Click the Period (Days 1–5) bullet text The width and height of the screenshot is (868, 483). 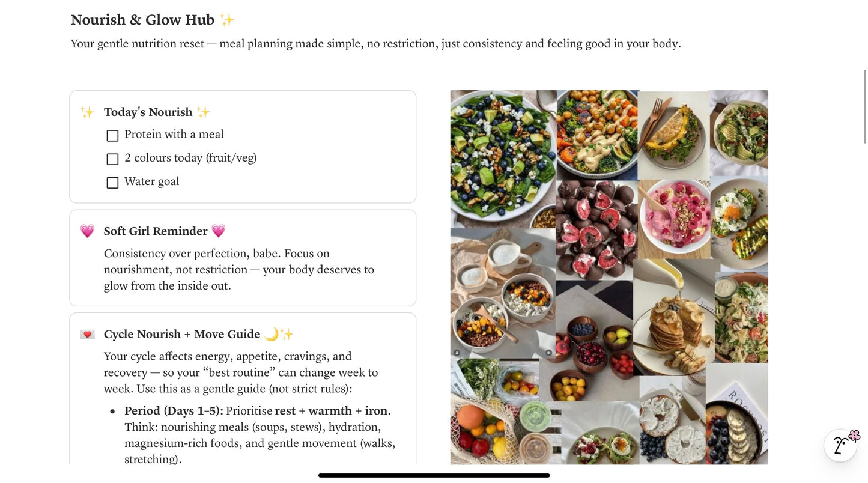point(174,411)
